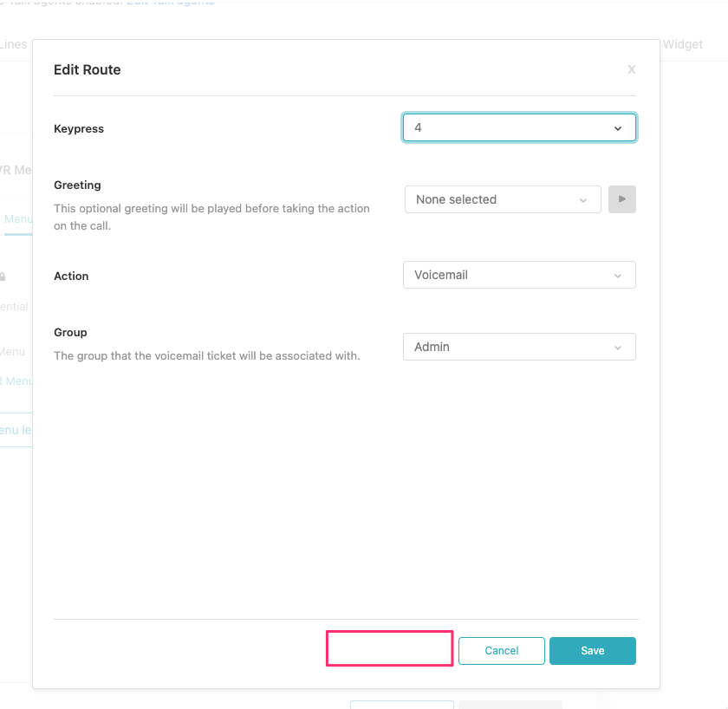
Task: Click the outlined button below the dialog
Action: tap(401, 704)
